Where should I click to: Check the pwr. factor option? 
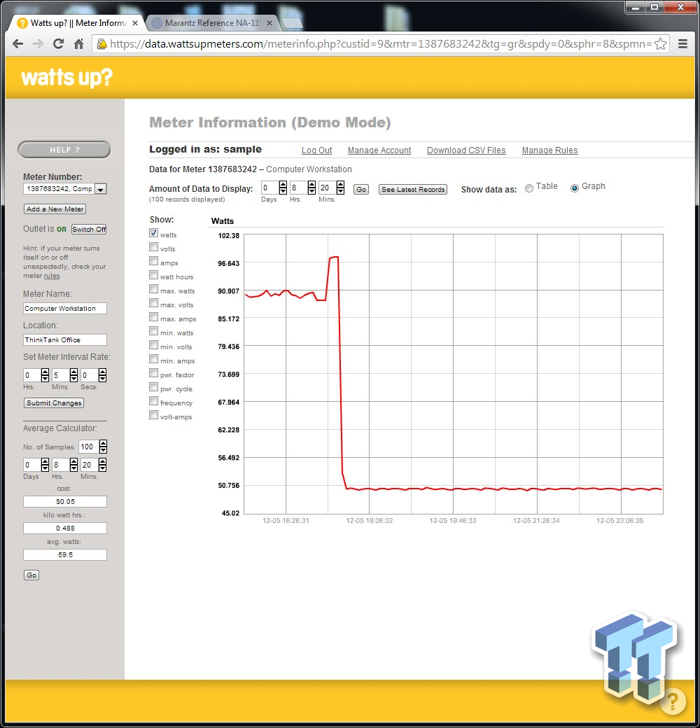pyautogui.click(x=153, y=374)
